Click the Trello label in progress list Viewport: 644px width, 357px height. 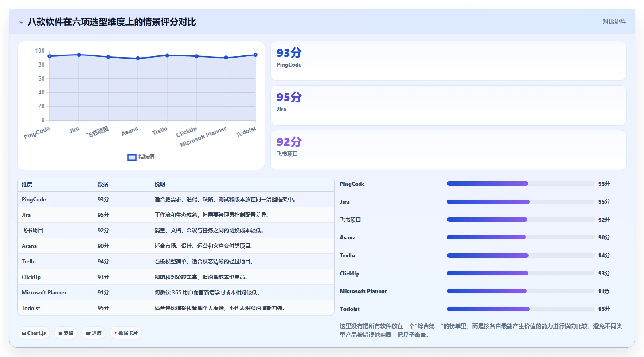click(347, 255)
